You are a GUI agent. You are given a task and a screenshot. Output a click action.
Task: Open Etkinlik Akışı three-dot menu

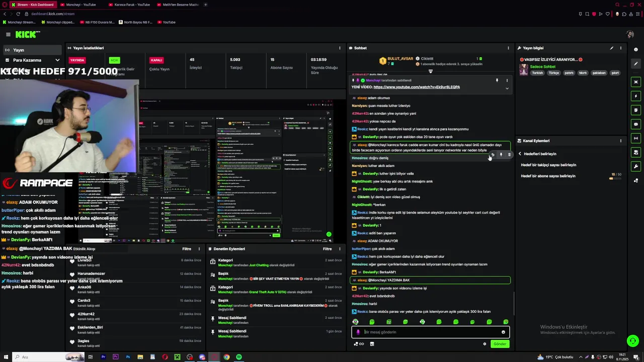point(199,249)
